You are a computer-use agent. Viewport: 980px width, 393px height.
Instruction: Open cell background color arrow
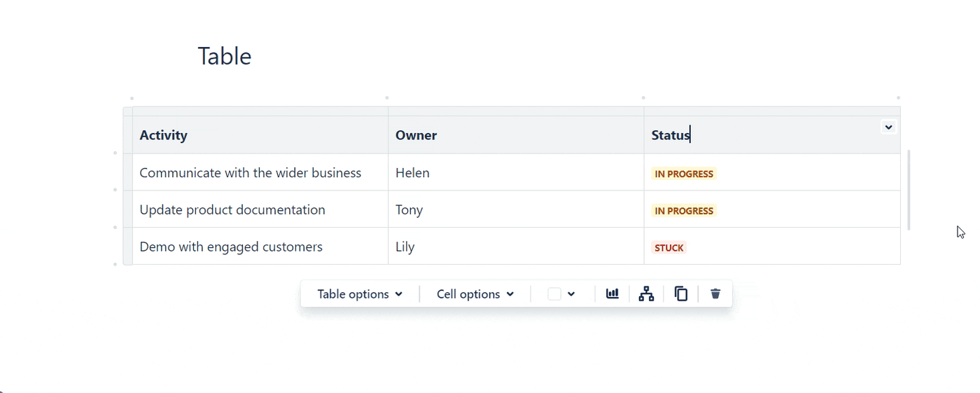coord(571,294)
